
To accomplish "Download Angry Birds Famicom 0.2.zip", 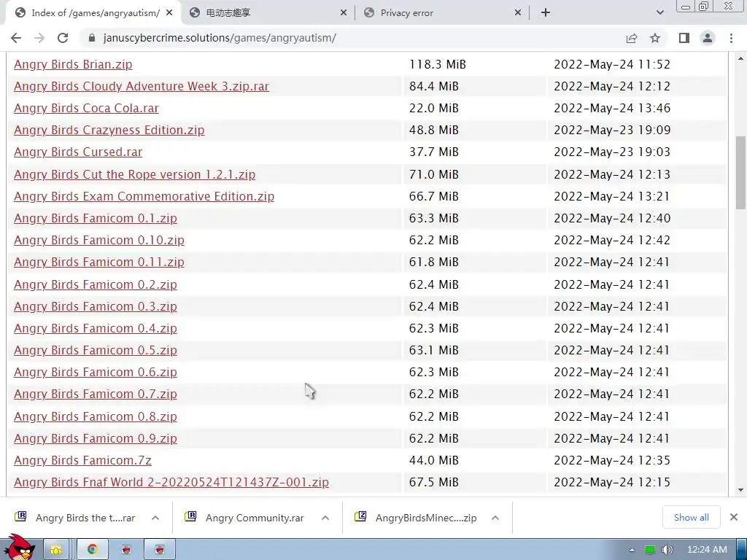I will (x=96, y=284).
